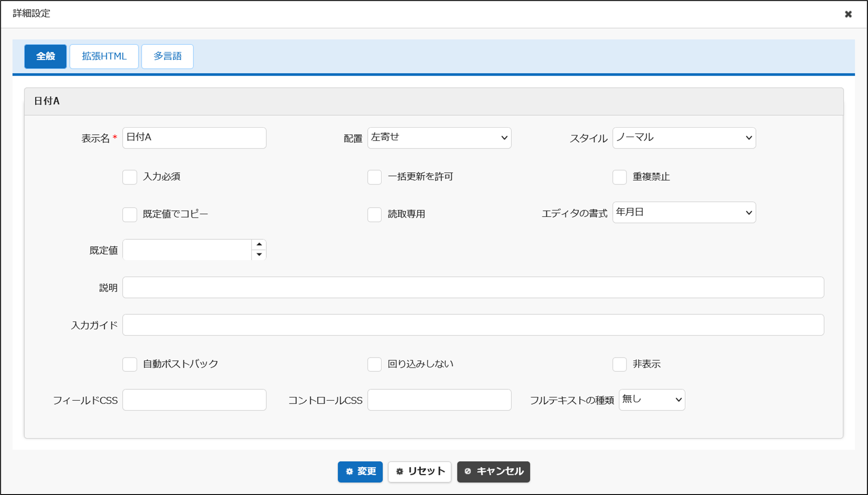This screenshot has width=868, height=495.
Task: Click the 変更 button with gear icon
Action: tap(360, 471)
